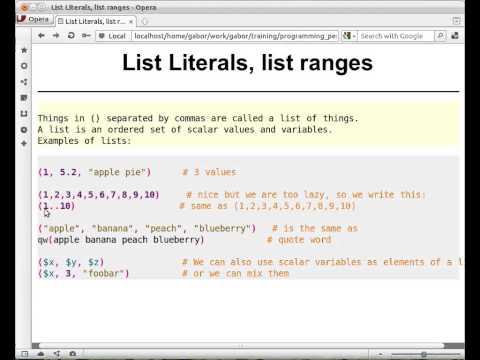Viewport: 480px width, 360px height.
Task: Click the 'List Literals, list ranges' heading
Action: 247,62
